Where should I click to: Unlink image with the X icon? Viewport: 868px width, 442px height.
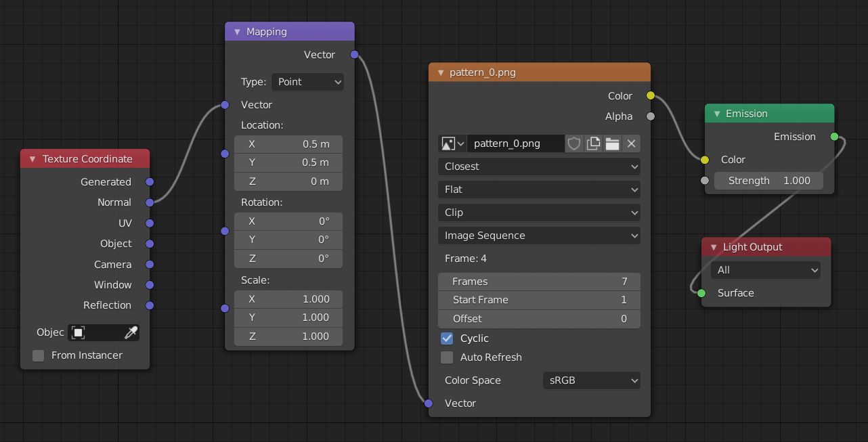[x=631, y=143]
